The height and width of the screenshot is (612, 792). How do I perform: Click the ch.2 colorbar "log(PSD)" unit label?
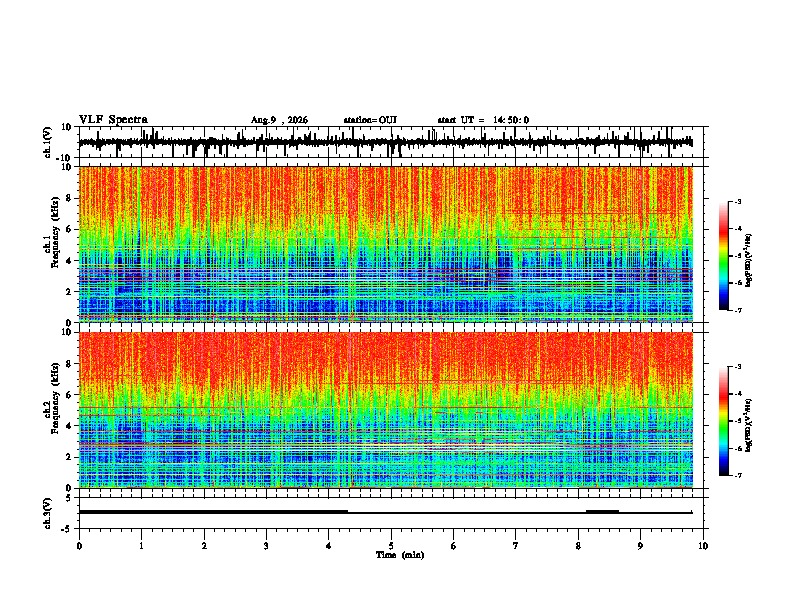pos(749,425)
